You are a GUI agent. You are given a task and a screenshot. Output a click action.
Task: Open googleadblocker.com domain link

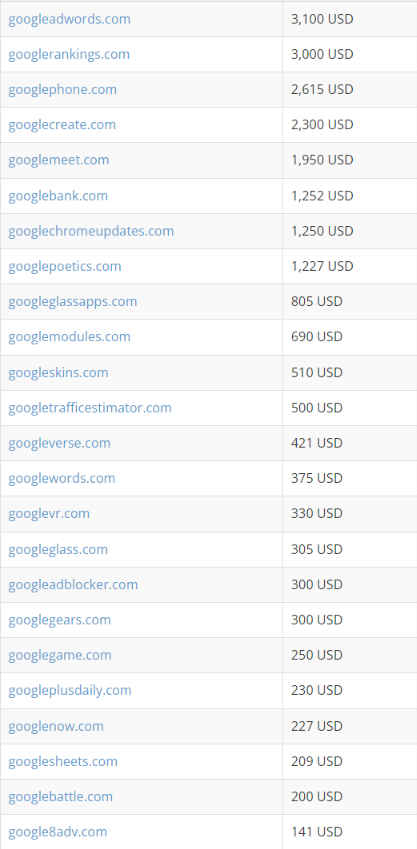[x=73, y=585]
